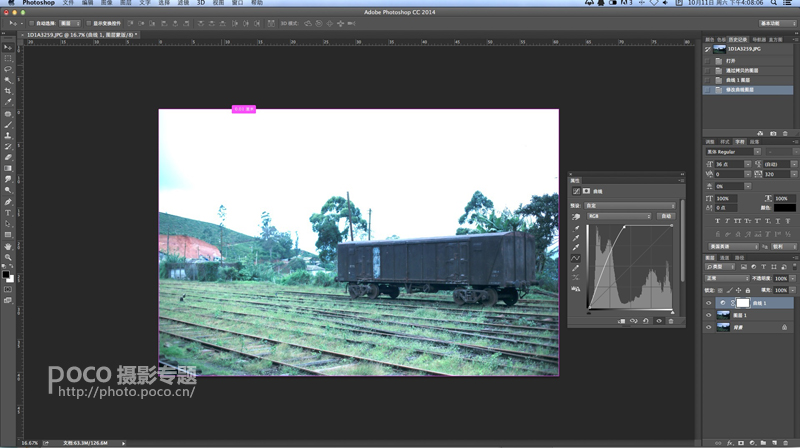Select edit points curve mode

pyautogui.click(x=576, y=258)
